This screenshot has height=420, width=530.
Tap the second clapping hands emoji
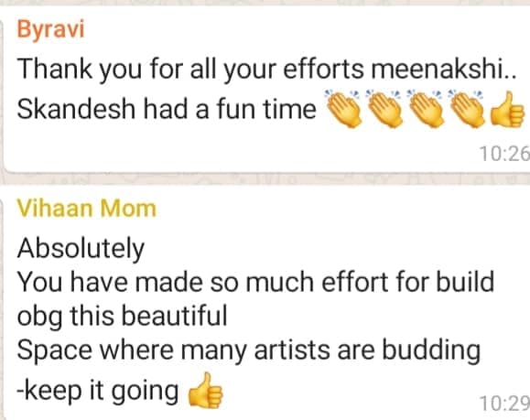point(384,109)
